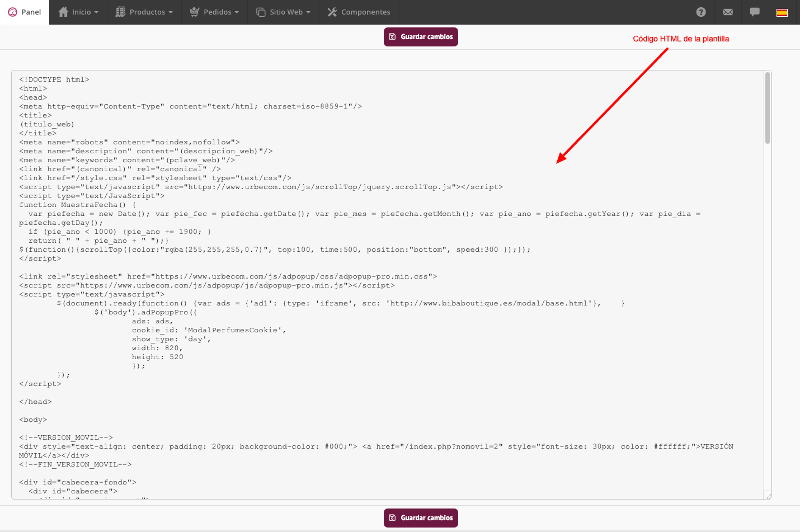The width and height of the screenshot is (800, 532).
Task: Click the '<!DOCTYPE html>' line
Action: (54, 79)
